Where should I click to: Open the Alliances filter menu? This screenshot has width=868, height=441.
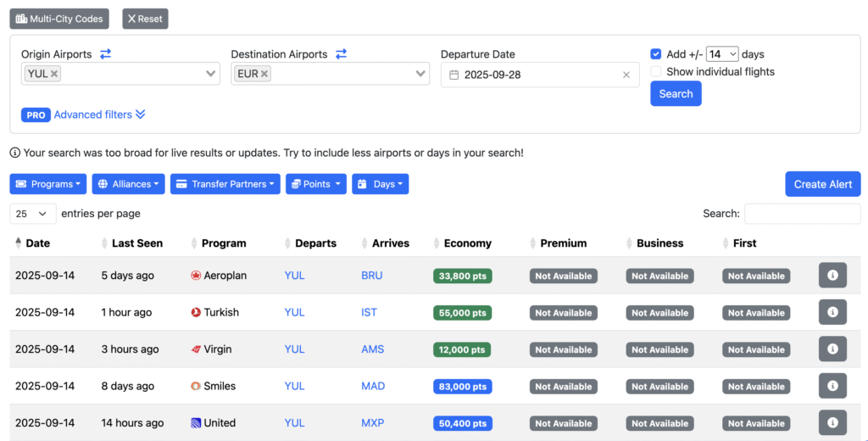(x=128, y=184)
